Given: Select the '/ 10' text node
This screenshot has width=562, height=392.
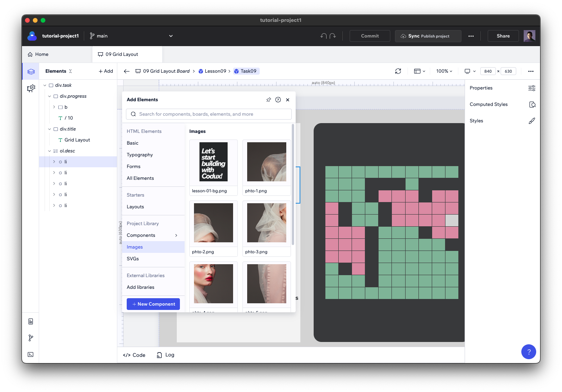Looking at the screenshot, I should pos(66,118).
